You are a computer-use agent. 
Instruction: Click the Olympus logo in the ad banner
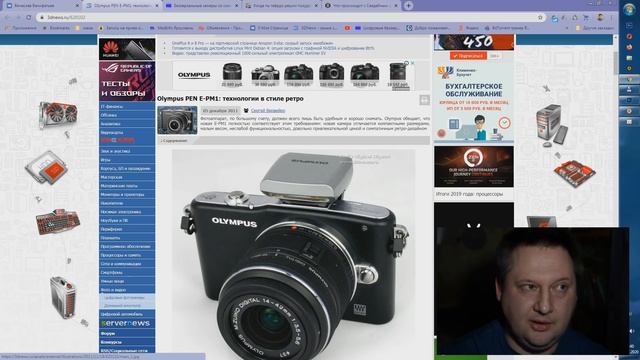point(194,75)
